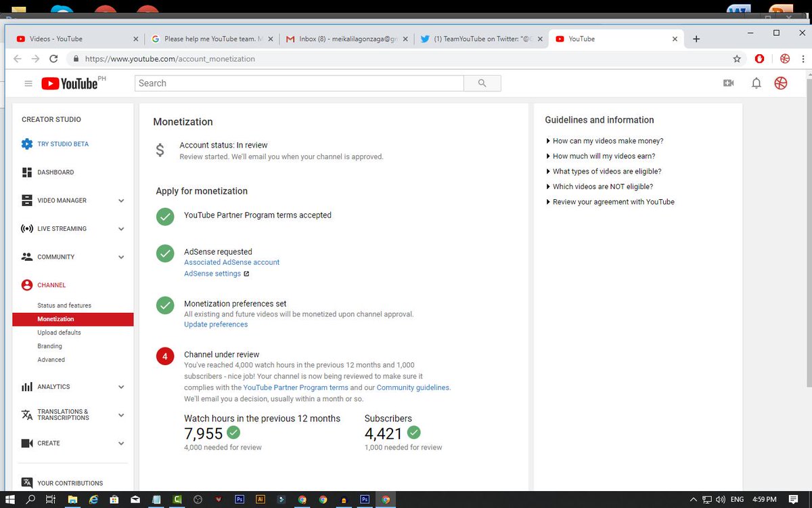This screenshot has height=508, width=812.
Task: Select Advanced in sidebar
Action: [51, 360]
